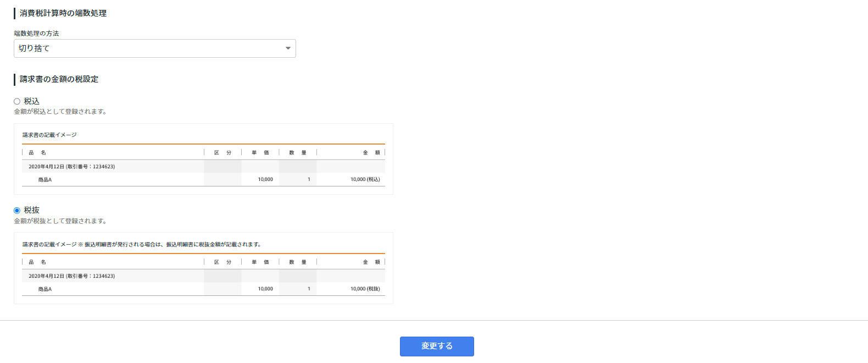
Task: Click the 振込明細書 note in 税抜 preview
Action: [174, 244]
